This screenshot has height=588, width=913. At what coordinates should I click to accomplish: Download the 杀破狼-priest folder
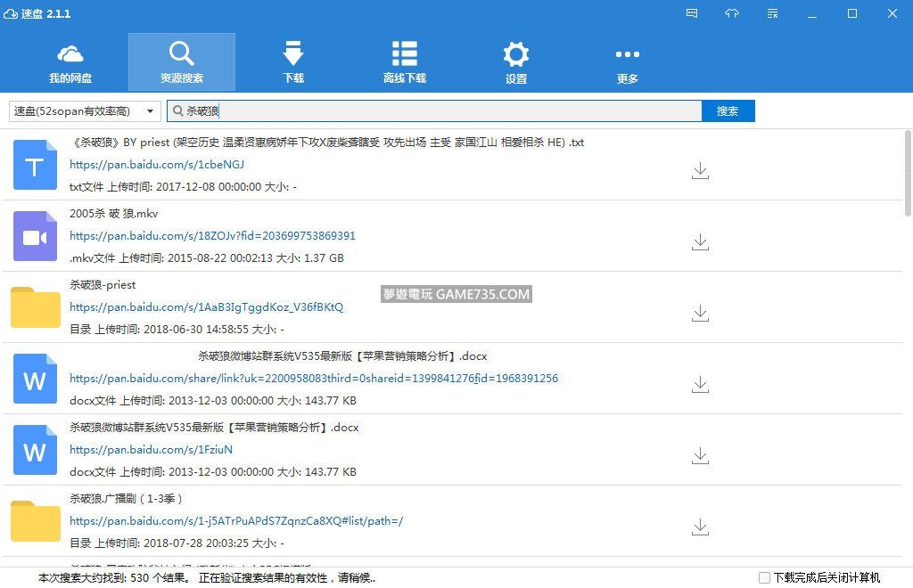click(700, 313)
